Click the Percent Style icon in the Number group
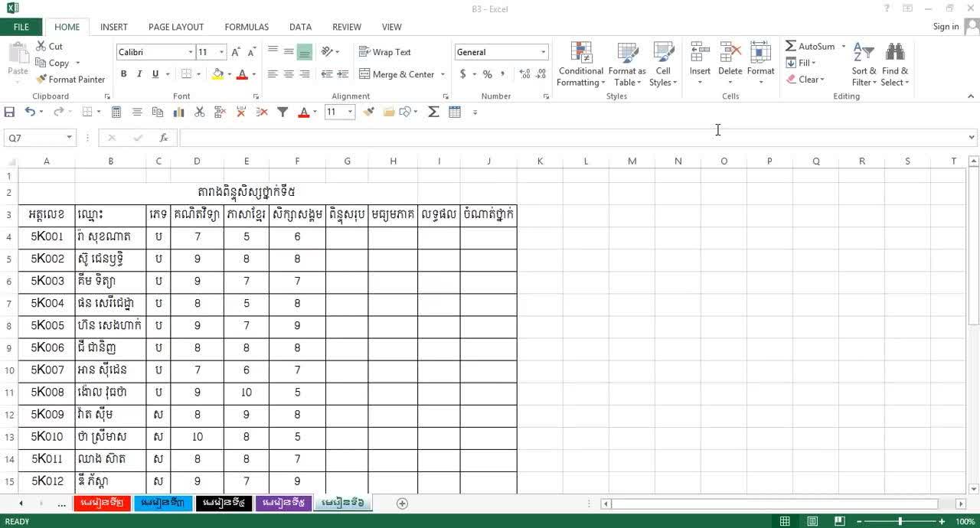 (x=487, y=74)
